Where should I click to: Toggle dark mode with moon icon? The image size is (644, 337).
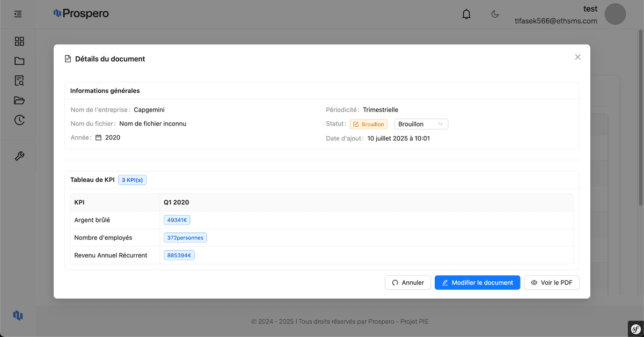pyautogui.click(x=495, y=14)
